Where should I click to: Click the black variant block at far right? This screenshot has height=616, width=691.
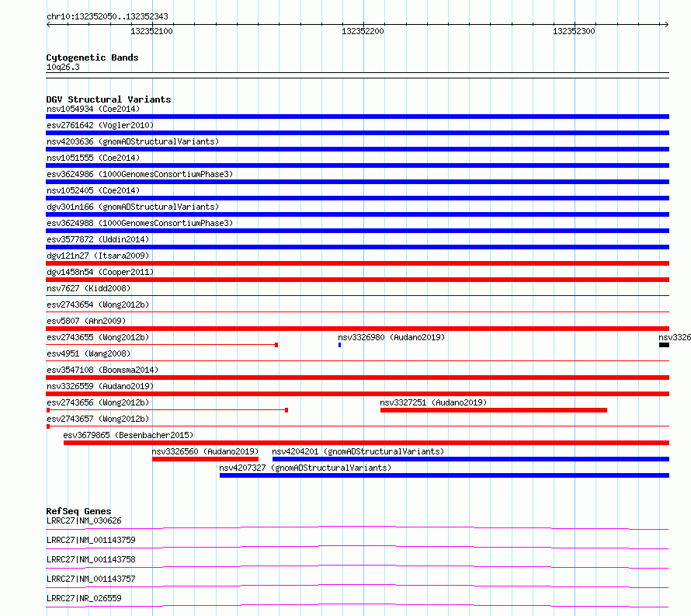[664, 345]
